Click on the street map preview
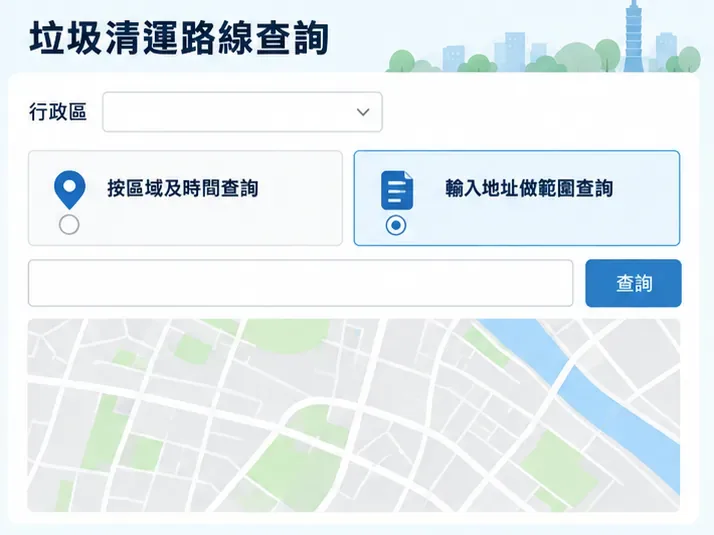 click(354, 415)
